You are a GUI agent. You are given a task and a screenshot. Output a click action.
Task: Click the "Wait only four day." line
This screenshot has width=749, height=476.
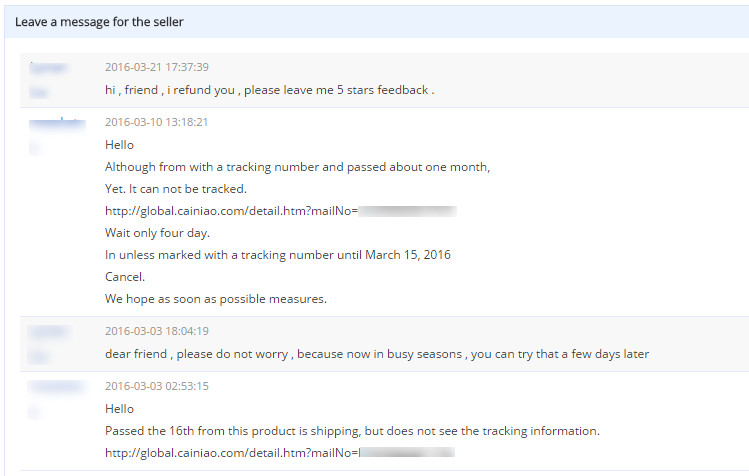click(x=155, y=233)
